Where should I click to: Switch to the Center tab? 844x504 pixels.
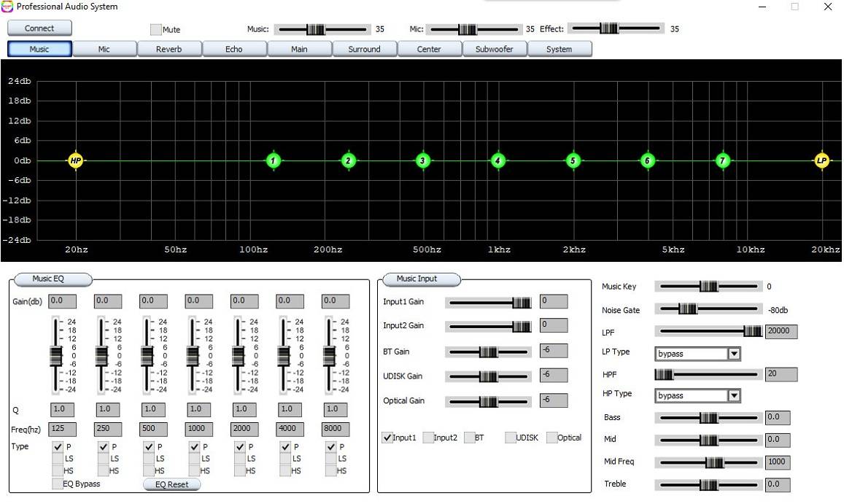coord(430,49)
